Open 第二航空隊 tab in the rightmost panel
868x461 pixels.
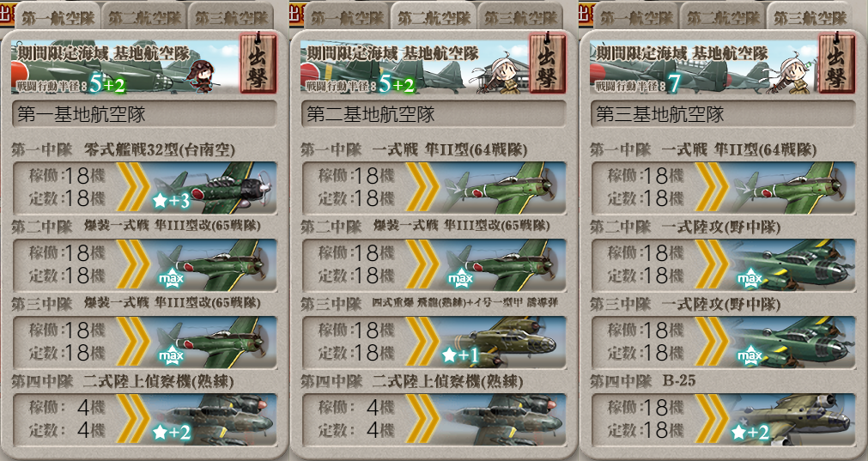pos(722,17)
